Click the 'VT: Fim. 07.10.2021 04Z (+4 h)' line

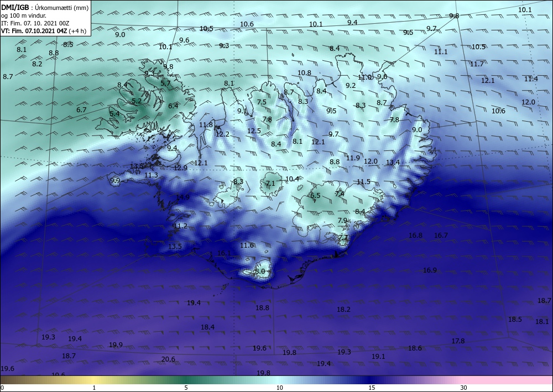(x=45, y=30)
